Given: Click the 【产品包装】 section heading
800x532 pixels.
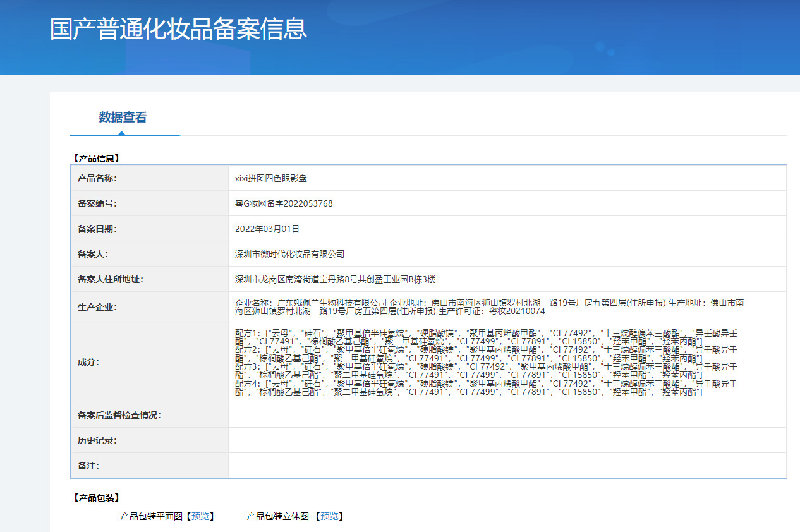Looking at the screenshot, I should pos(95,498).
